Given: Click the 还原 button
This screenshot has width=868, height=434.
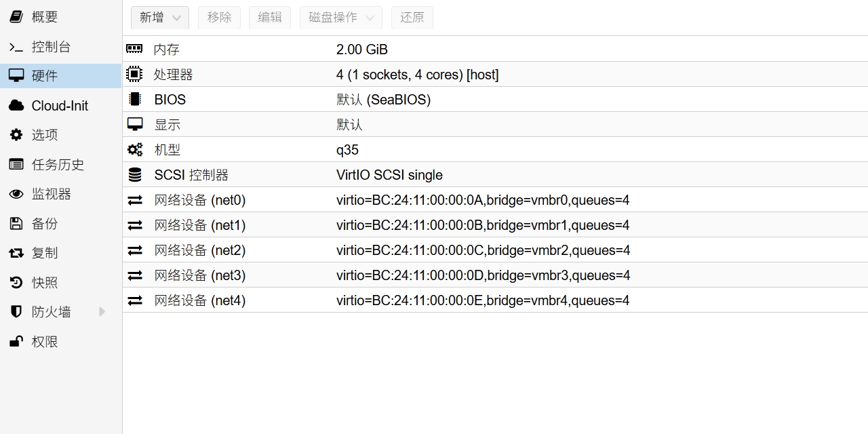Looking at the screenshot, I should point(412,18).
